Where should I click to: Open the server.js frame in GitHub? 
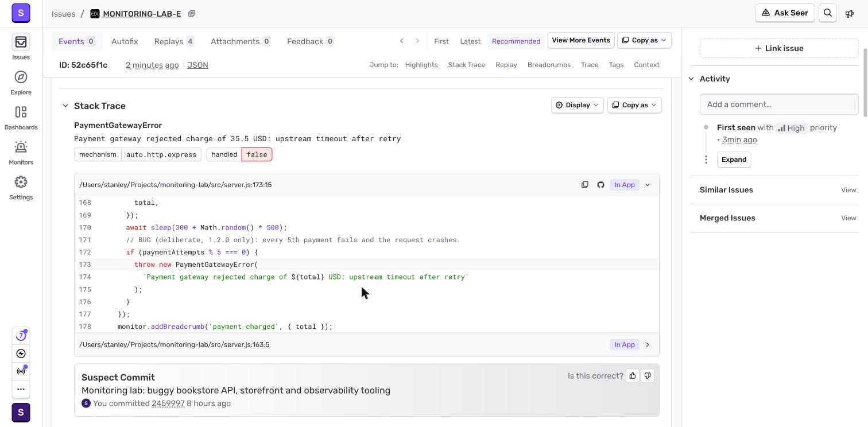coord(600,185)
